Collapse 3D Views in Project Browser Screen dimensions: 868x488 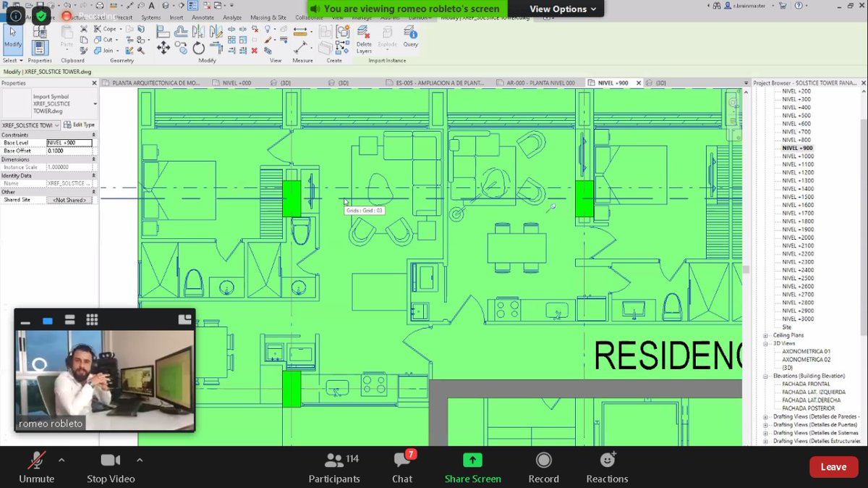(x=766, y=343)
